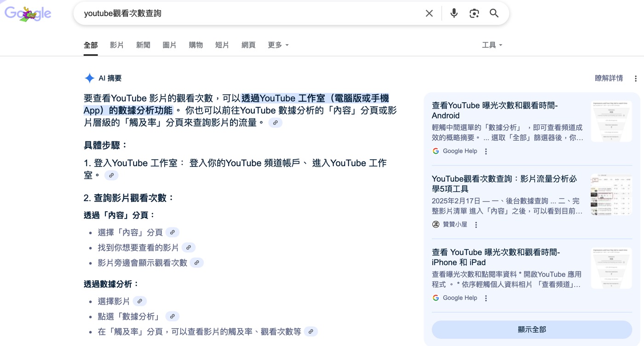Click the 具體步驟： heading text
Image resolution: width=644 pixels, height=346 pixels.
tap(106, 145)
